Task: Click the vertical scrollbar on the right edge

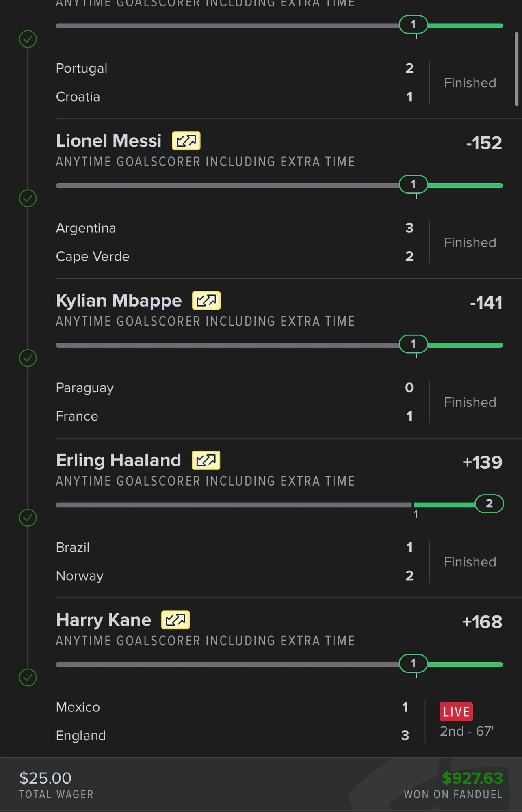Action: click(516, 69)
